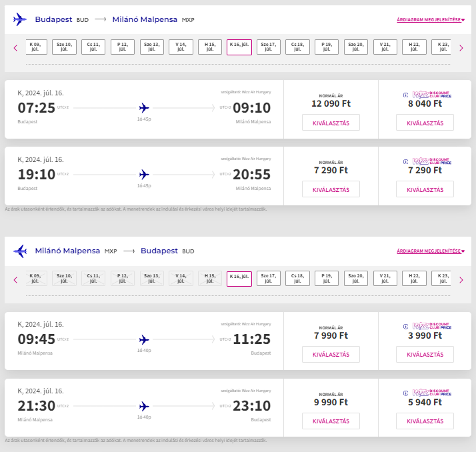Click previous dates arrow in outbound section
The width and height of the screenshot is (476, 452).
[15, 47]
